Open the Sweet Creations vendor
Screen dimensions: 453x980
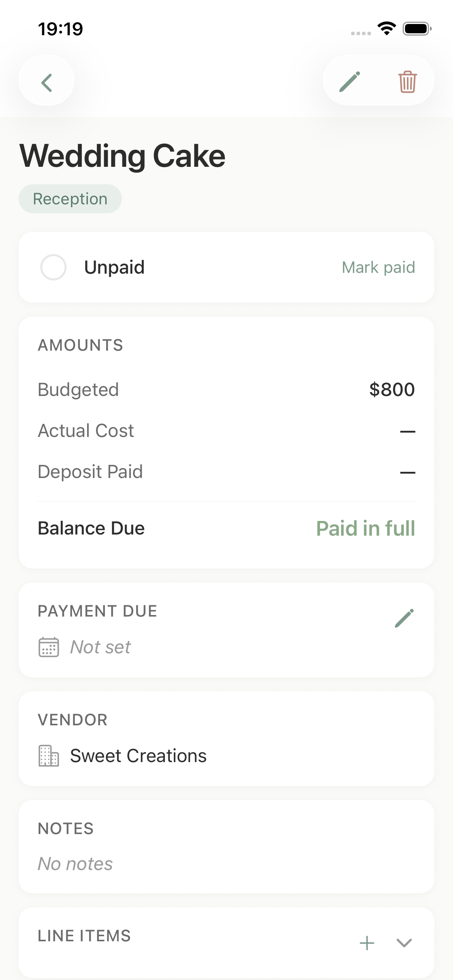coord(138,756)
